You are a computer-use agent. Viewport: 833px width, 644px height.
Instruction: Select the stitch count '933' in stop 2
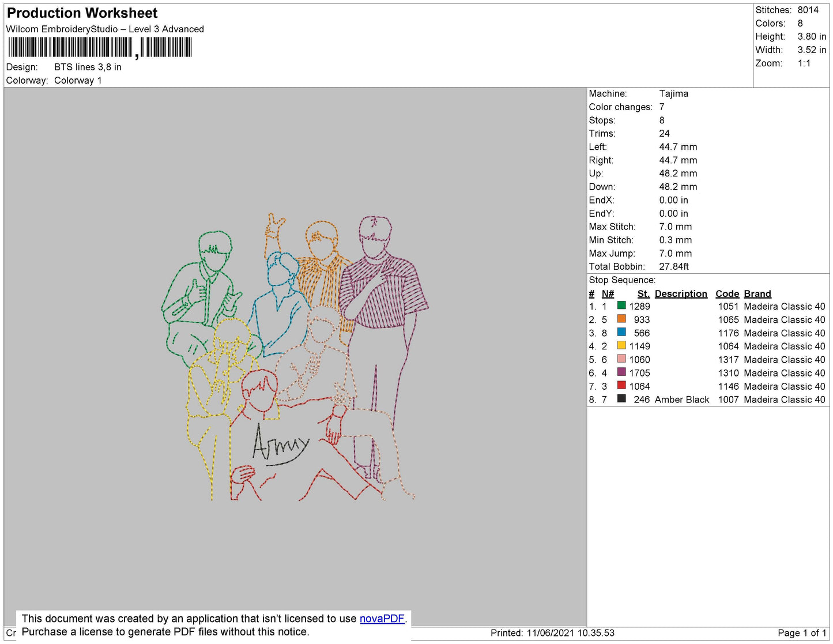642,320
